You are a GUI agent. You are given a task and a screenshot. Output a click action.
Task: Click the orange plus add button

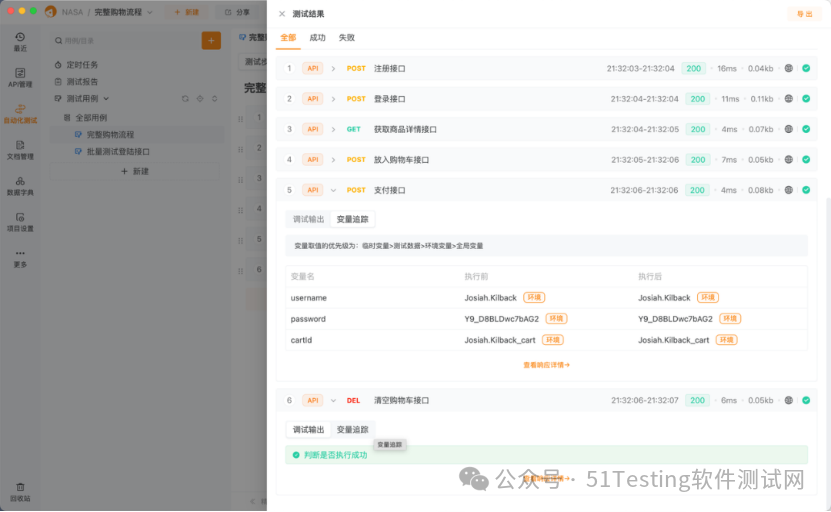click(x=211, y=40)
